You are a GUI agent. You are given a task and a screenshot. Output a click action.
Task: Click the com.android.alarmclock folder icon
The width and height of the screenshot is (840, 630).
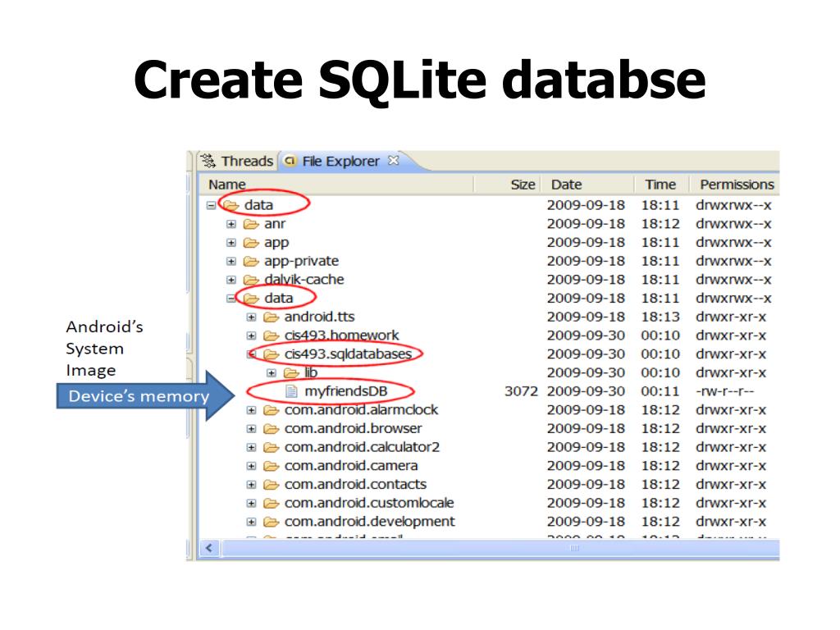click(272, 410)
